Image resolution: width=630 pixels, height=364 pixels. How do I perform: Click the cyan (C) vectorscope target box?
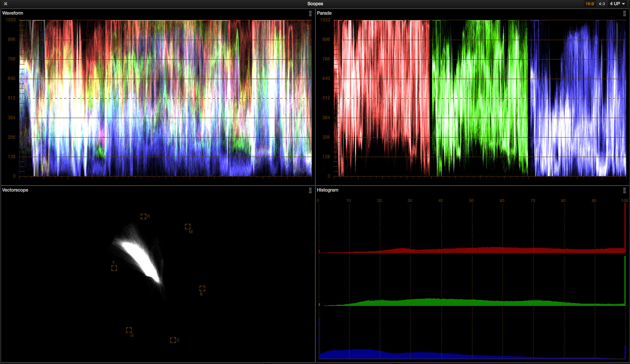173,340
